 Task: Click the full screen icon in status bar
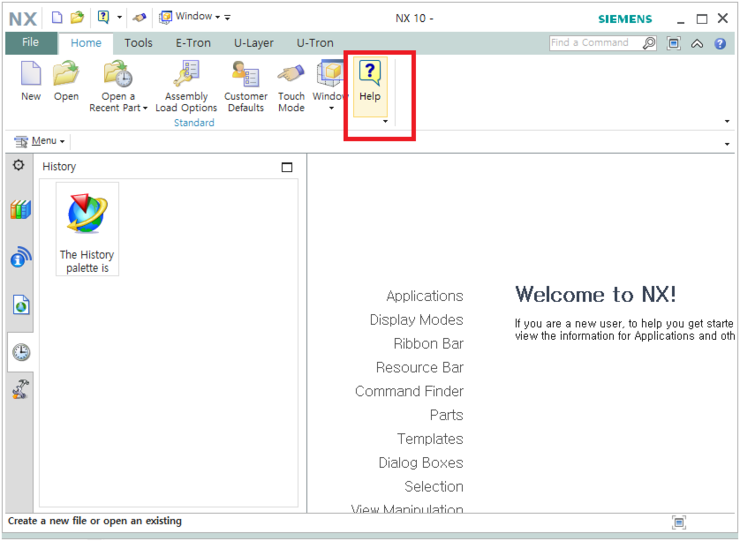click(679, 522)
